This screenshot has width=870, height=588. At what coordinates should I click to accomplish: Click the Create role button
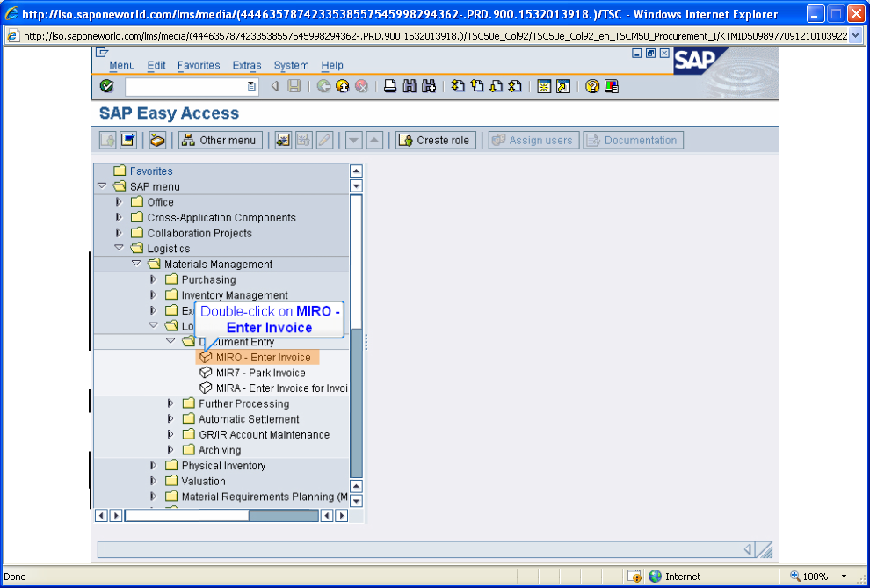[x=436, y=141]
